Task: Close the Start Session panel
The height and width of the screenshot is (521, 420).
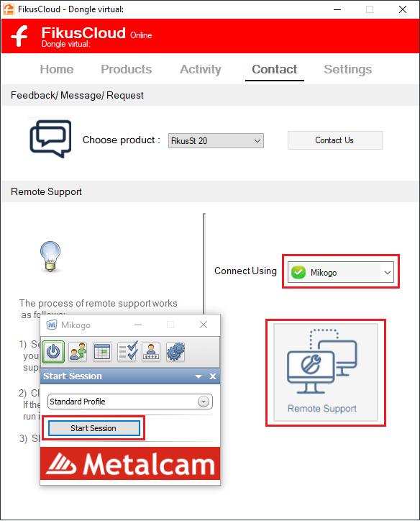Action: tap(213, 376)
